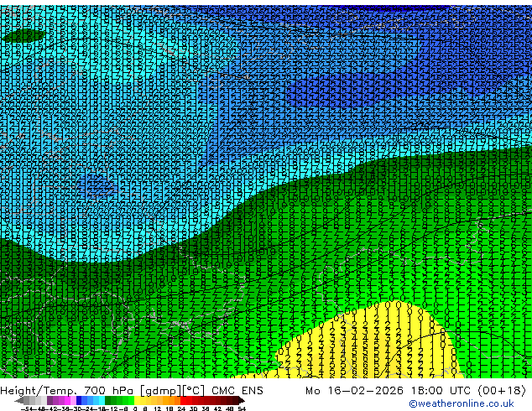Click the dark maroon arrow at legend's warm end
Screen dimensions: 532x411
(x=242, y=401)
